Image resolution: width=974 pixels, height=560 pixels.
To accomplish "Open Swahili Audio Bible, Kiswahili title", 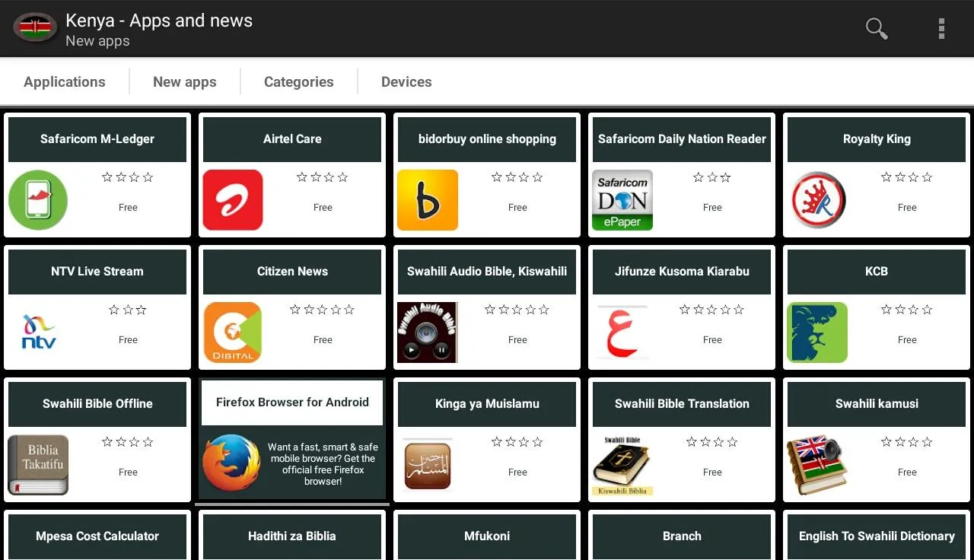I will (487, 272).
